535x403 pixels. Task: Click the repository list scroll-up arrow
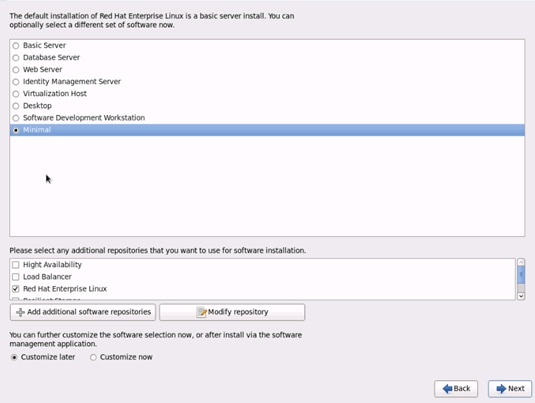pos(521,262)
